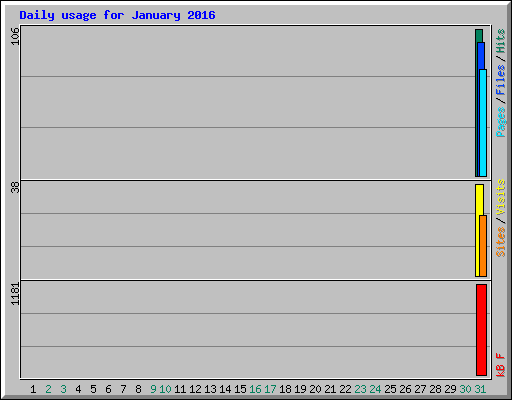The width and height of the screenshot is (512, 400).
Task: Click day 27 on the x-axis
Action: coord(420,389)
